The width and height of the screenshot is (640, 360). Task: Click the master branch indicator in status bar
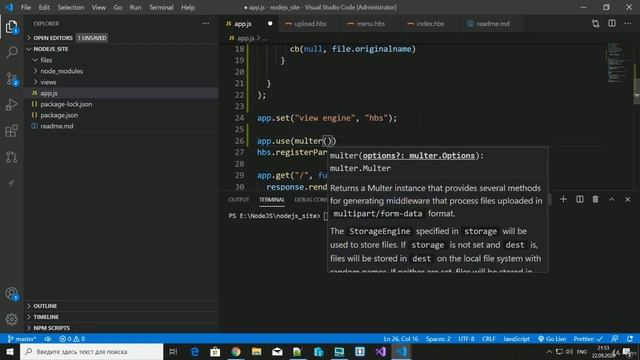click(x=22, y=339)
